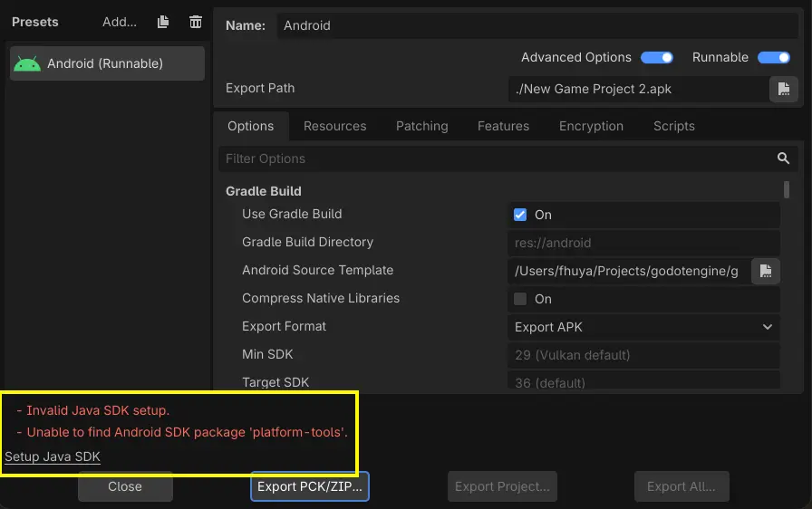Uncheck Use Gradle Build checkbox
Screen dimensions: 812x509
[520, 215]
